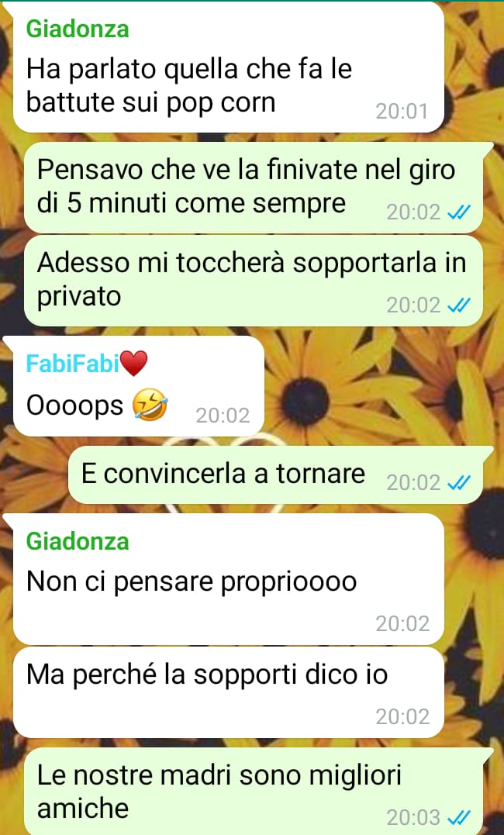The image size is (504, 835).
Task: Tap the Giadonza sender name above pop corn message
Action: point(78,29)
